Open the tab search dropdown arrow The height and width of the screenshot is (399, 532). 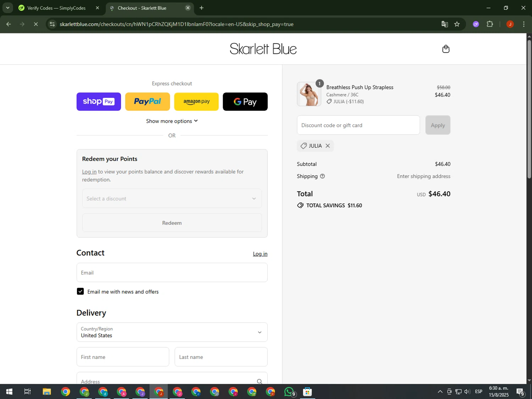tap(7, 8)
